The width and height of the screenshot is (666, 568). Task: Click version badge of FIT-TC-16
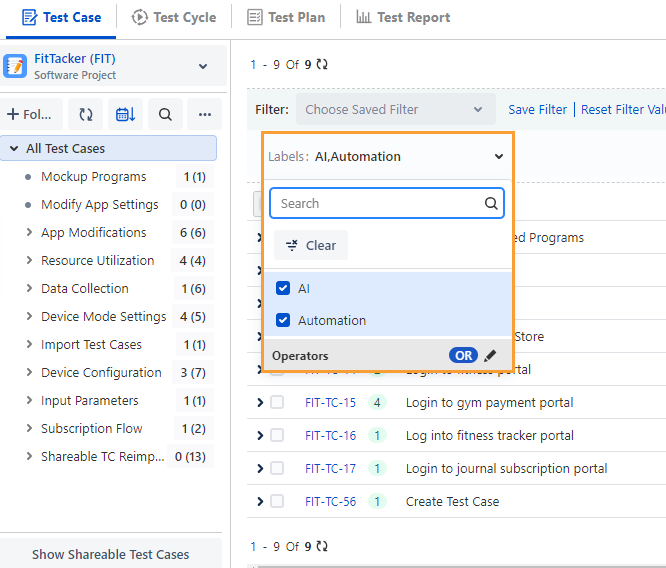pyautogui.click(x=377, y=435)
